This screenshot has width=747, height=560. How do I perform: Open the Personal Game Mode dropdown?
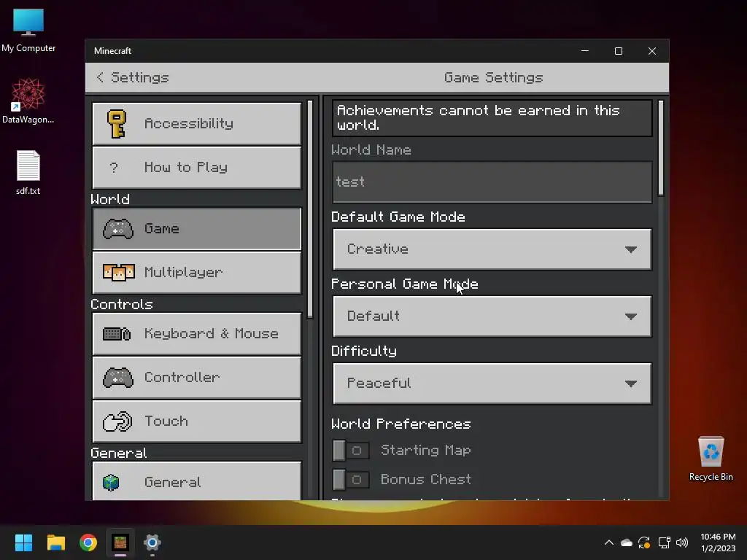click(x=492, y=316)
